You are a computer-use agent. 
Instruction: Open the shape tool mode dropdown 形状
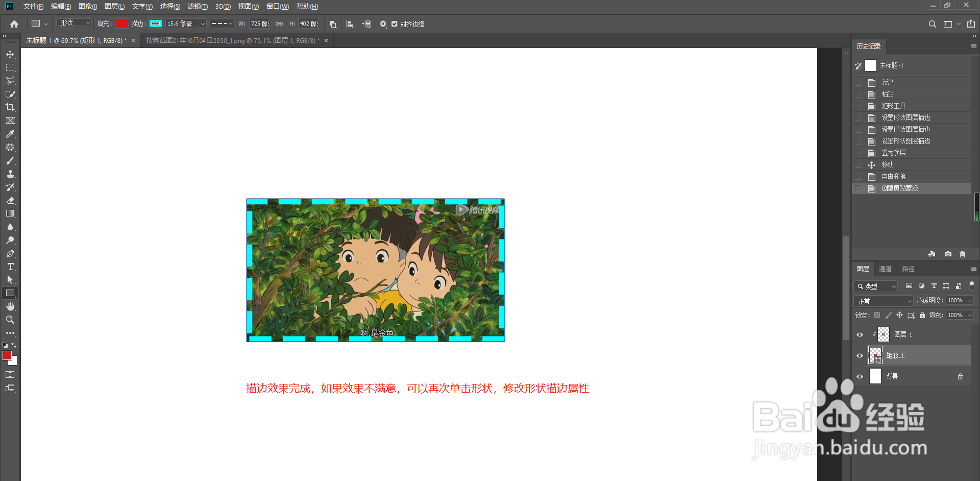pos(74,23)
